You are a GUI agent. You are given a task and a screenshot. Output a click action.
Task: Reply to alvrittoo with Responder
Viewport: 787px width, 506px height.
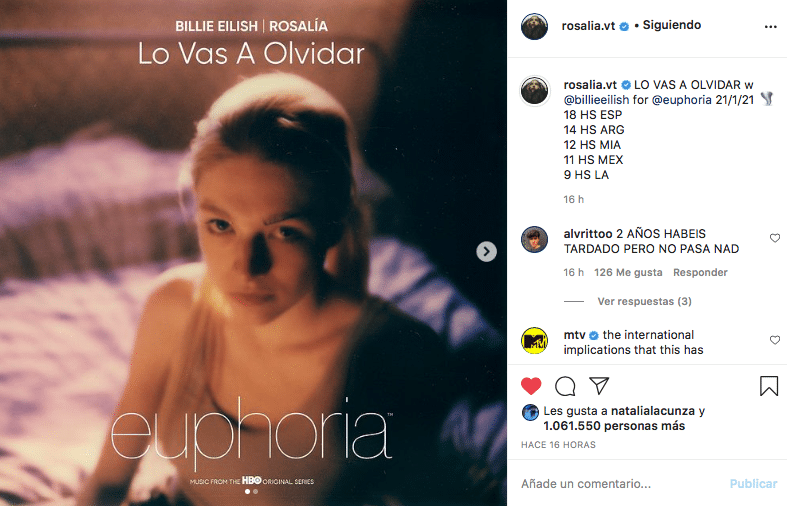click(700, 273)
